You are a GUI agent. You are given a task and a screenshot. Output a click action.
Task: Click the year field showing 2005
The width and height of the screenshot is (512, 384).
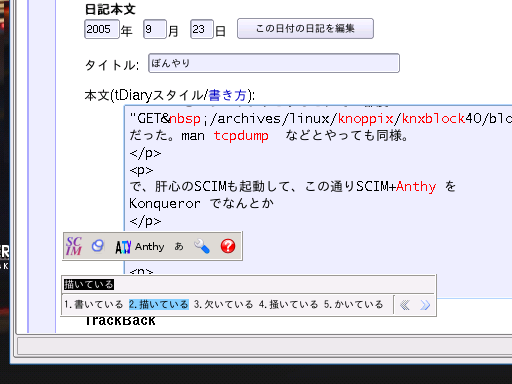point(102,29)
